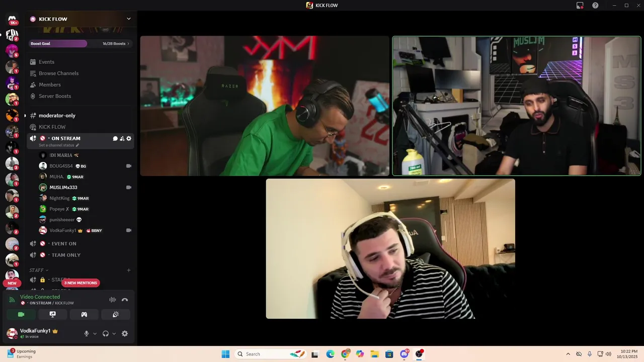
Task: Add a channel to STAFF category
Action: (x=129, y=270)
